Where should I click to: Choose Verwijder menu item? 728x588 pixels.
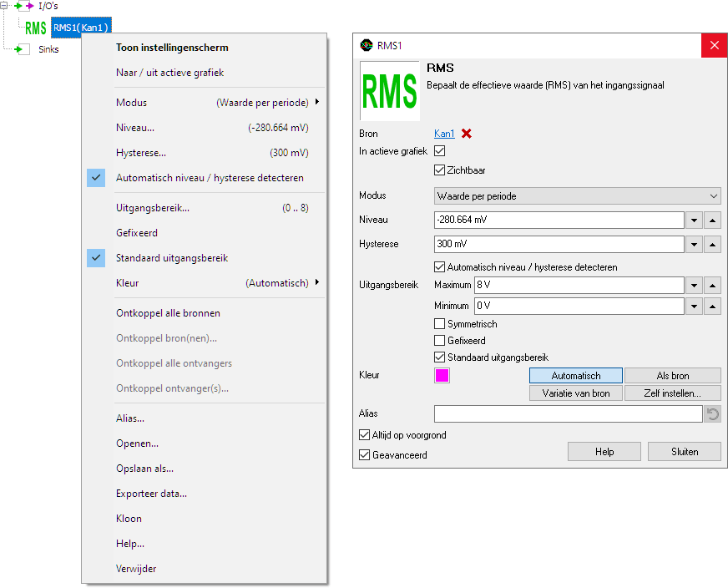point(205,569)
